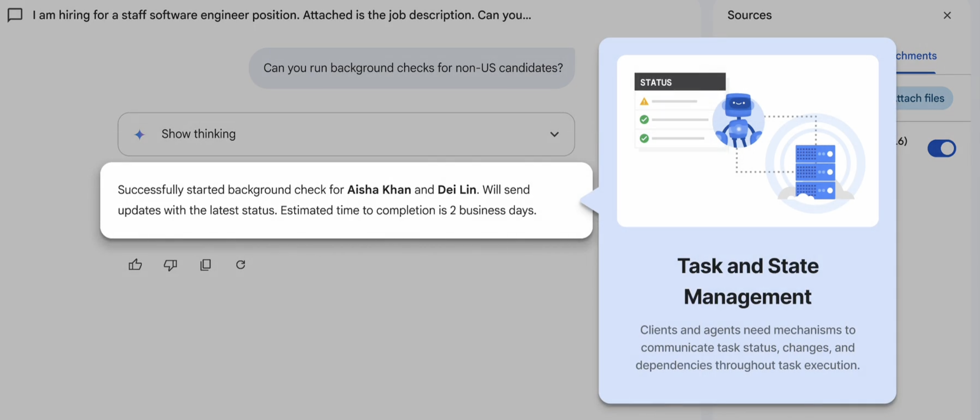980x420 pixels.
Task: Click the thumbs down feedback icon
Action: pyautogui.click(x=170, y=265)
